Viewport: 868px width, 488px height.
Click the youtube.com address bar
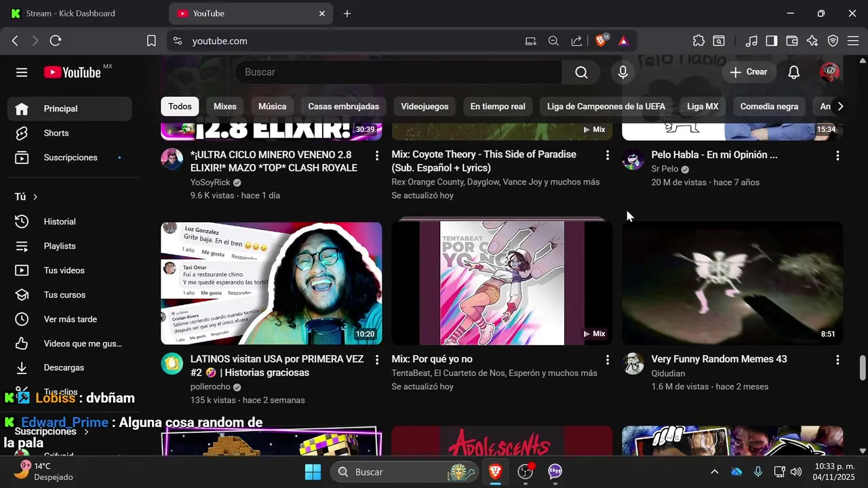pos(346,41)
